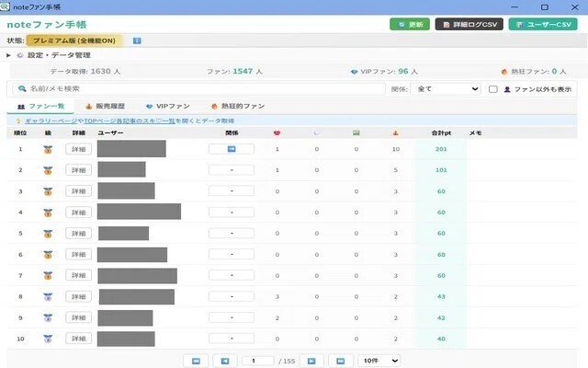The image size is (588, 368).
Task: Click the purchase count 10 in row 1
Action: pyautogui.click(x=396, y=149)
